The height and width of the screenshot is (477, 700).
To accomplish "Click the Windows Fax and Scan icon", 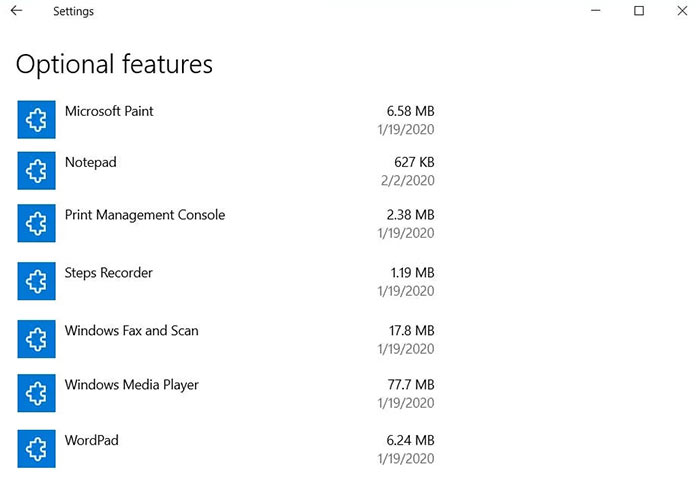I will click(x=37, y=339).
